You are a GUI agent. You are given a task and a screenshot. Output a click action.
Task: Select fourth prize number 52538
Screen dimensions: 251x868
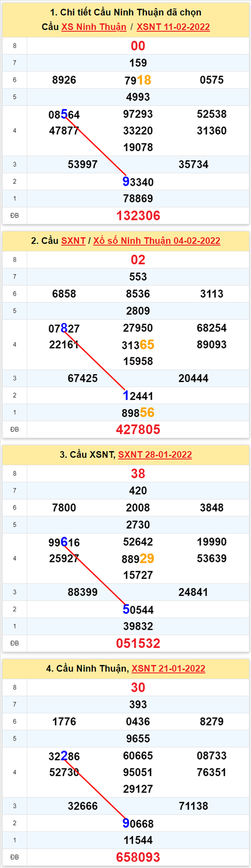[x=212, y=114]
